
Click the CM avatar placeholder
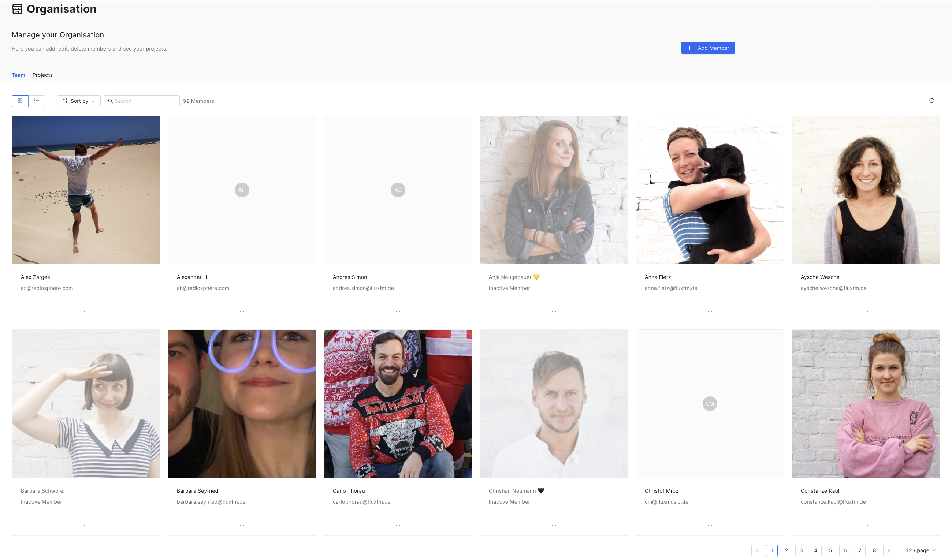[710, 404]
